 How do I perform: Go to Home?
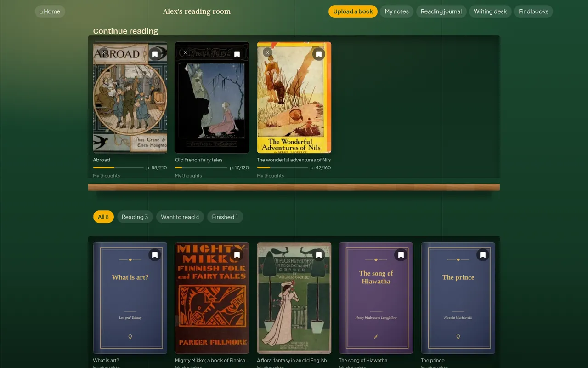50,11
